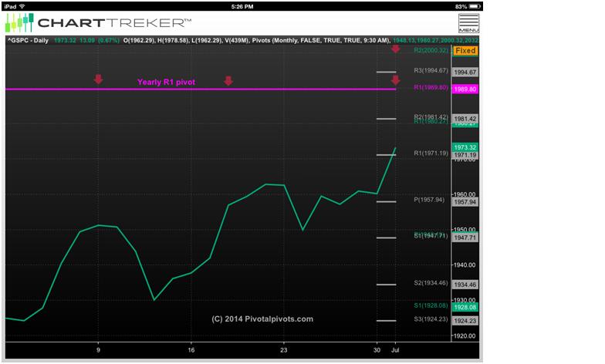Tap the Wi-Fi icon in status bar
This screenshot has width=605, height=364.
pos(27,5)
